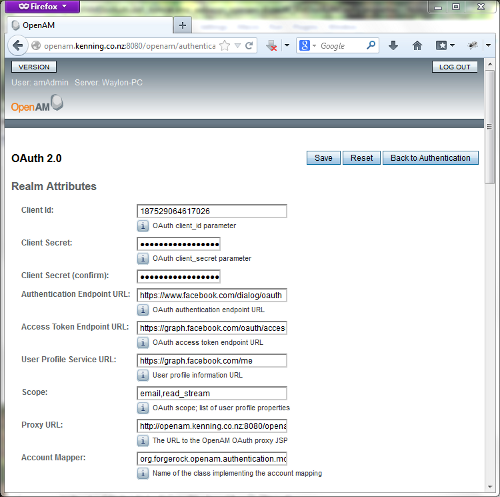Screen dimensions: 500x497
Task: Click the browser address bar URL
Action: coord(130,46)
